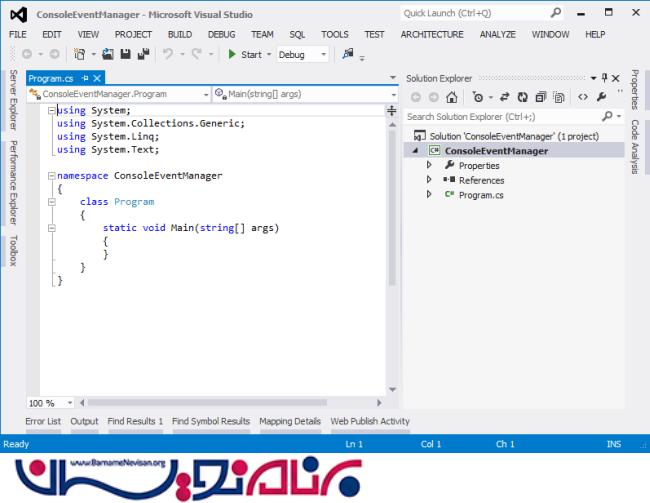
Task: Open the Debug configuration dropdown
Action: coord(302,54)
